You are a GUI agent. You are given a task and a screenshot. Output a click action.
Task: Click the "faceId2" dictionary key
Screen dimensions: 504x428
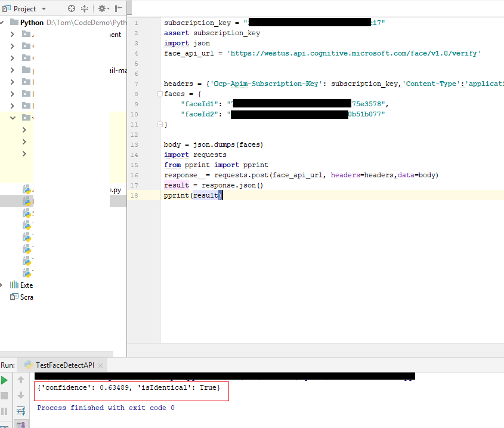tap(201, 114)
